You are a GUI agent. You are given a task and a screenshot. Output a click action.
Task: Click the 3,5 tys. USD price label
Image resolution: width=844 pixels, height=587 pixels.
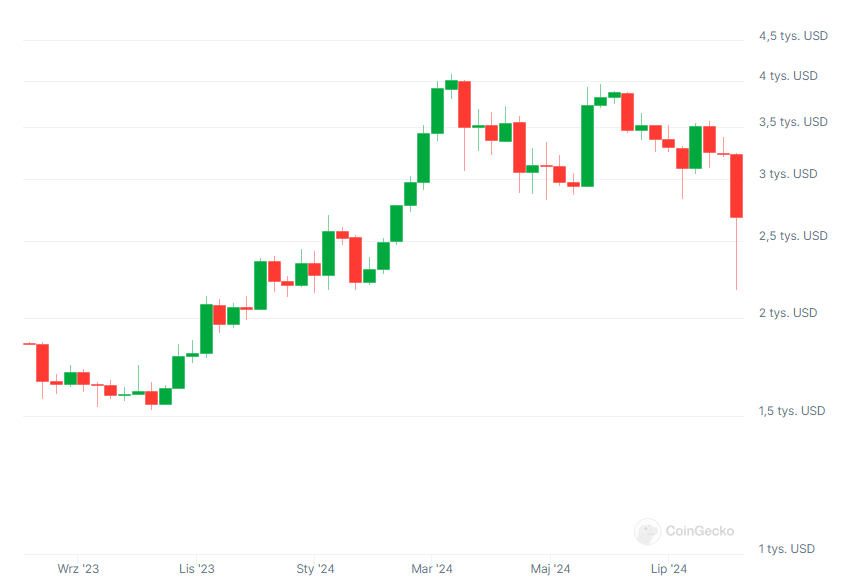click(793, 122)
